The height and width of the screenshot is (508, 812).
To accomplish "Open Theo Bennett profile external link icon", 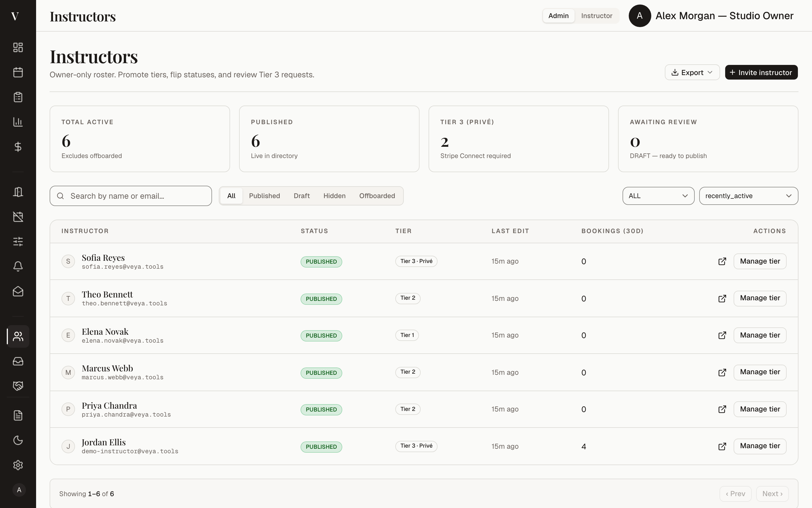I will (722, 298).
